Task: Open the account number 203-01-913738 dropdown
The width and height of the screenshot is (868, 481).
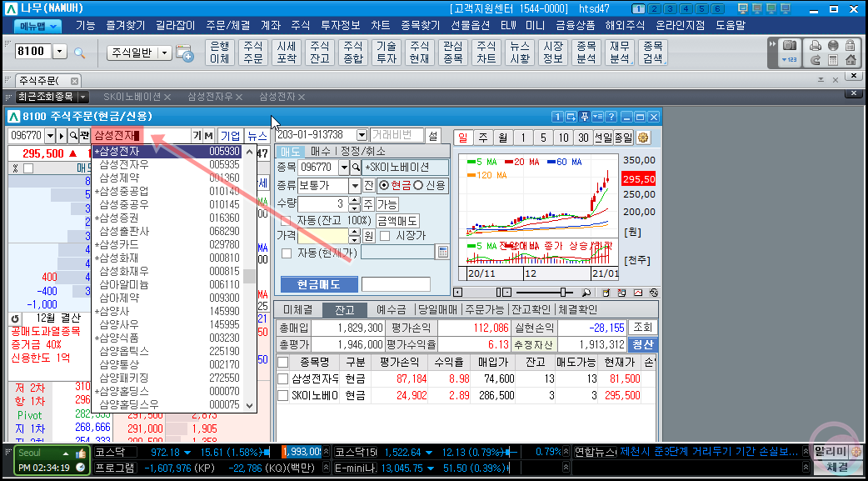Action: tap(362, 135)
